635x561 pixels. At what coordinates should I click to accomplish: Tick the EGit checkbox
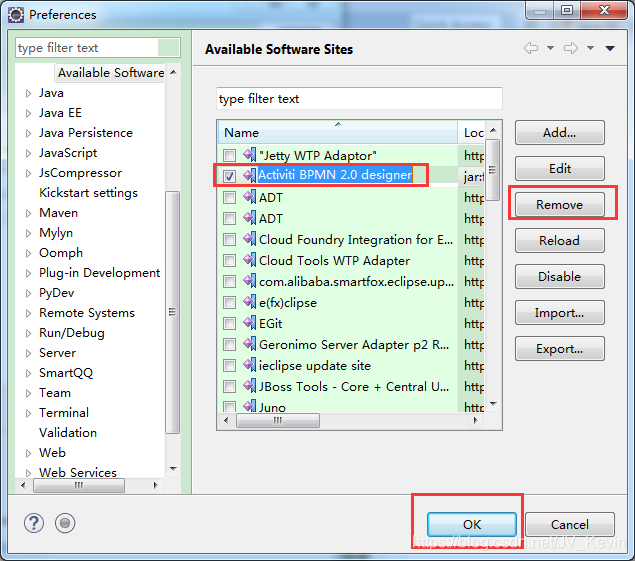[229, 324]
